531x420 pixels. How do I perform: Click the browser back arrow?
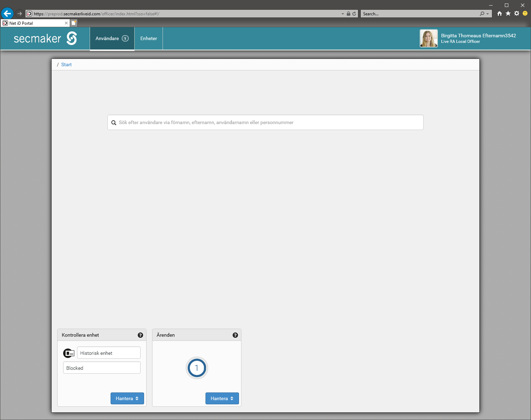point(7,14)
